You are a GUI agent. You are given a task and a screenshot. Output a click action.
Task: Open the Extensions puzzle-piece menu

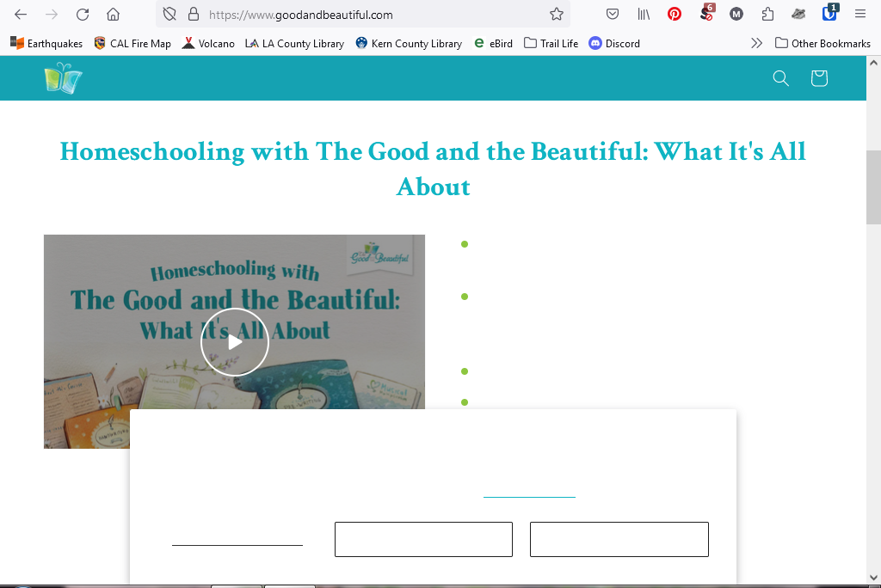pos(767,15)
